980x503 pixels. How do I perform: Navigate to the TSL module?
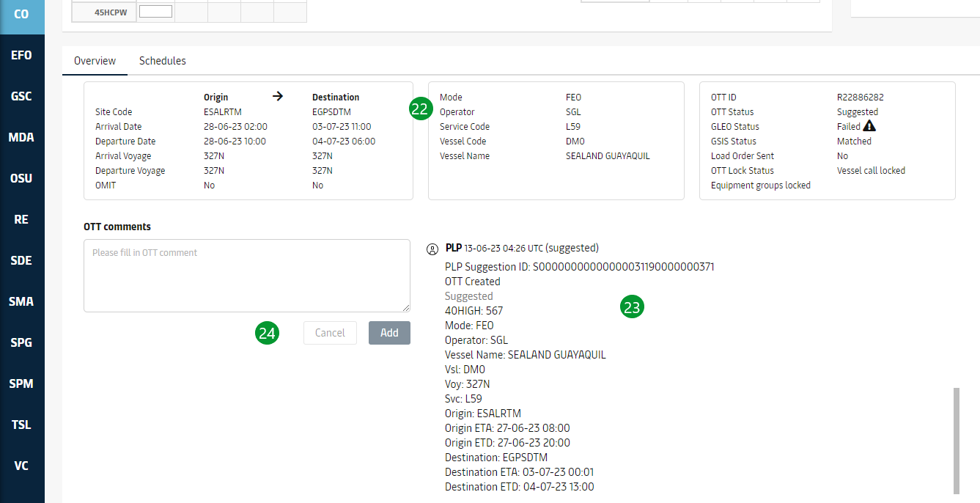tap(22, 425)
